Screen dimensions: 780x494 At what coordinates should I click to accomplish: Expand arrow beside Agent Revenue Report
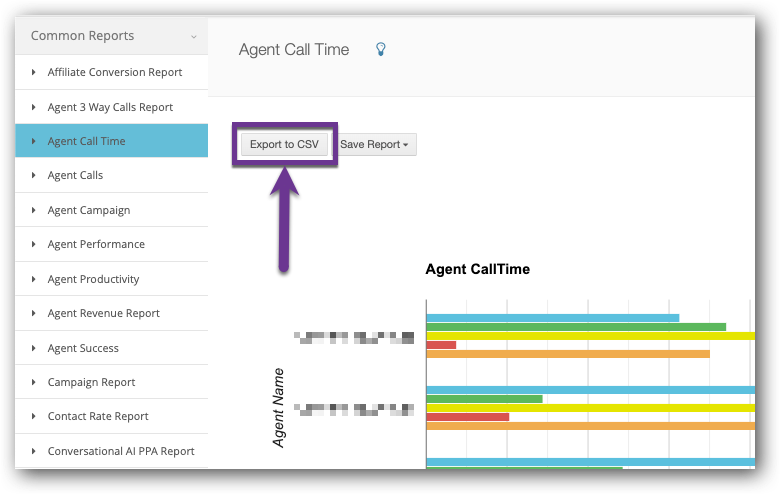tap(33, 313)
